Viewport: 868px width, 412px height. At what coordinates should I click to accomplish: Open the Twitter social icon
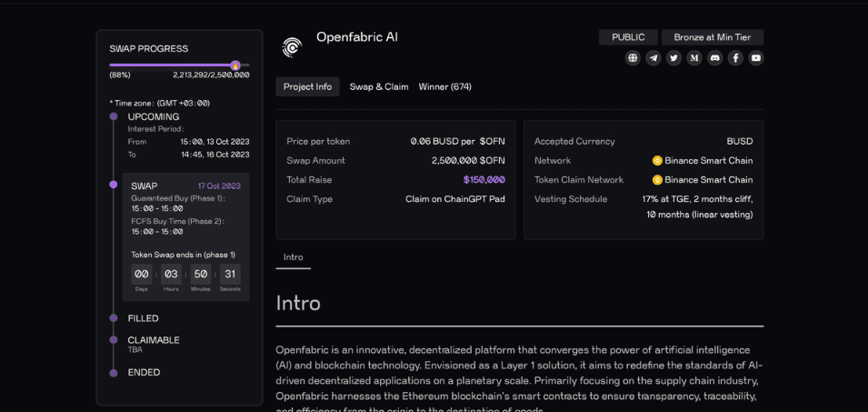click(x=673, y=57)
